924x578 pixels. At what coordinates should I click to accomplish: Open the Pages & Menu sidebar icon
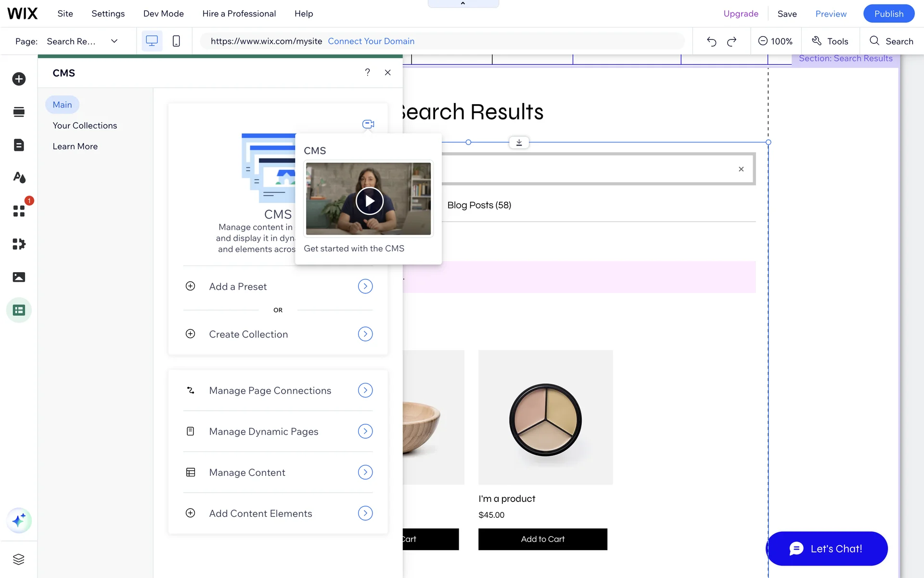pyautogui.click(x=19, y=145)
